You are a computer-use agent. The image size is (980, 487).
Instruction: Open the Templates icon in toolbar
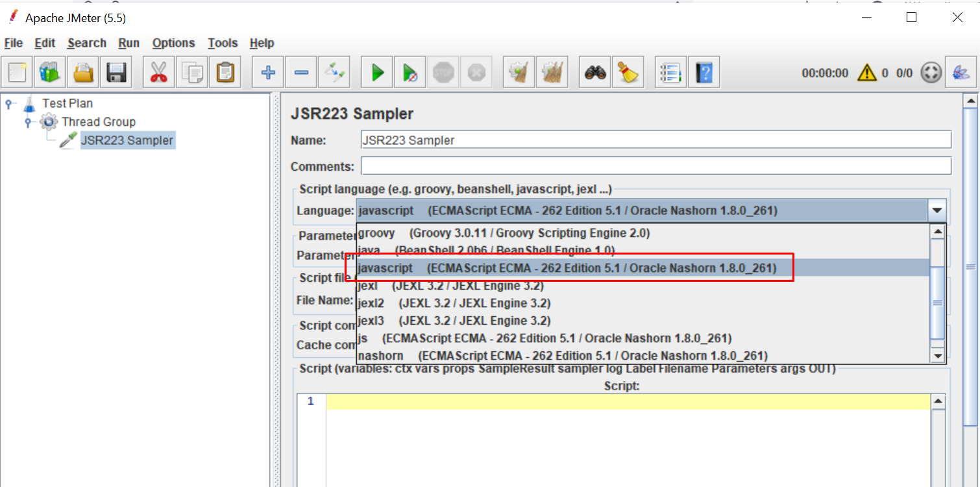[50, 71]
